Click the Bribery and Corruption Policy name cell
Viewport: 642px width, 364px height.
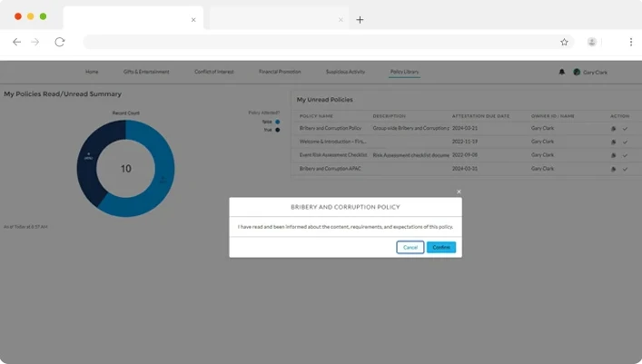[x=331, y=128]
